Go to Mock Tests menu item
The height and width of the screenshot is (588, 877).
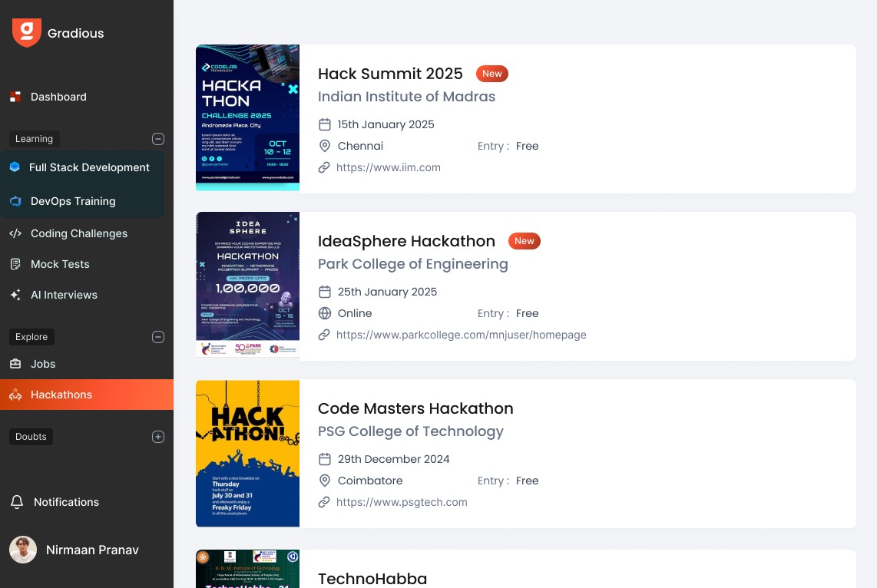point(60,264)
